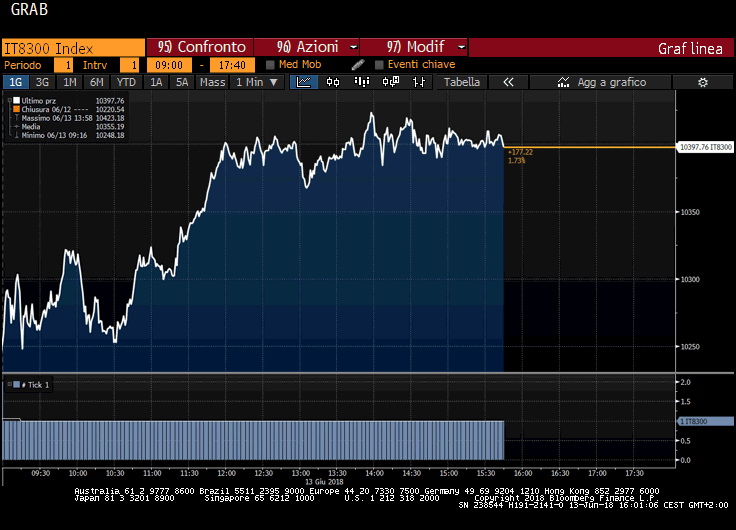This screenshot has height=530, width=736.
Task: Click the GRAB title text
Action: click(29, 9)
